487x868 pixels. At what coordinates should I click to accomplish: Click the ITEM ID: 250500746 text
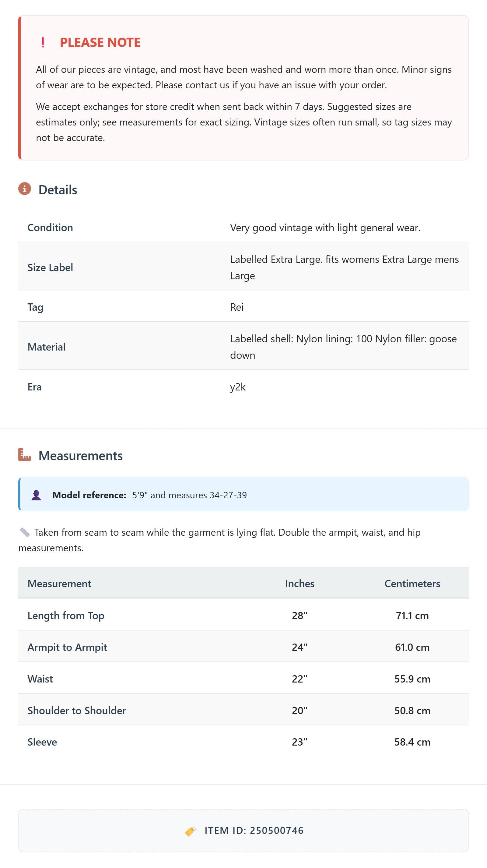[x=254, y=831]
